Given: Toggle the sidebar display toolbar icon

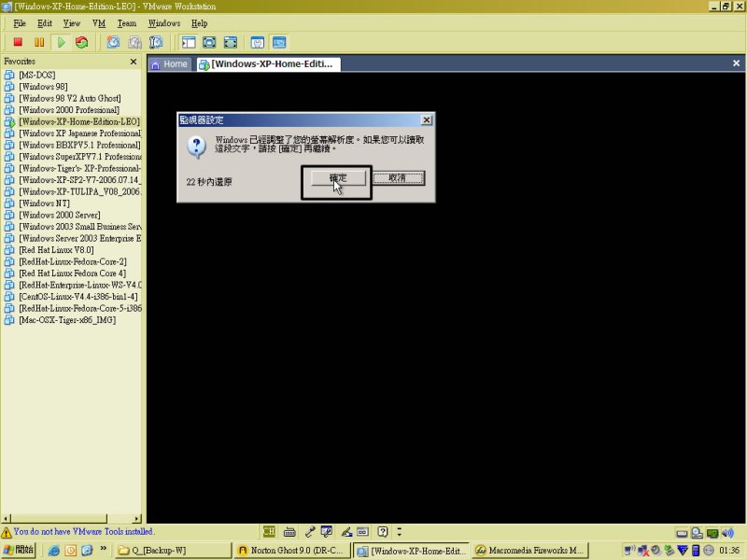Looking at the screenshot, I should click(189, 42).
